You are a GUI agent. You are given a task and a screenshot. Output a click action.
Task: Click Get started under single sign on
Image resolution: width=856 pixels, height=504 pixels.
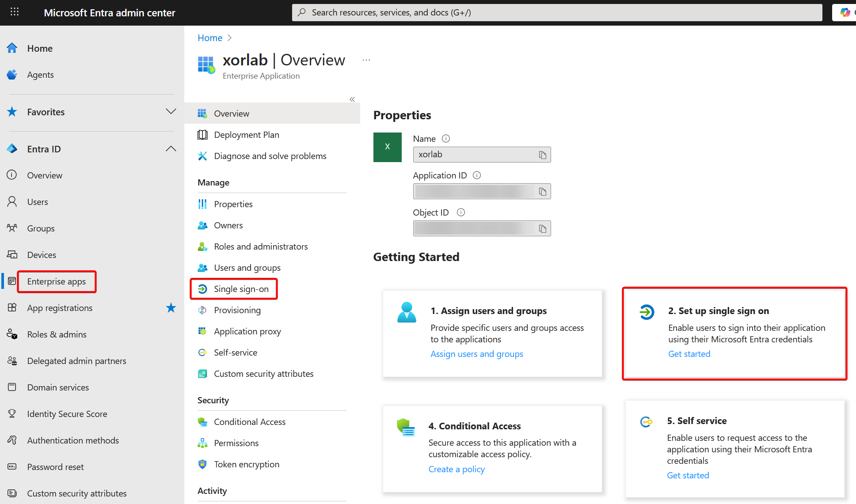point(689,354)
